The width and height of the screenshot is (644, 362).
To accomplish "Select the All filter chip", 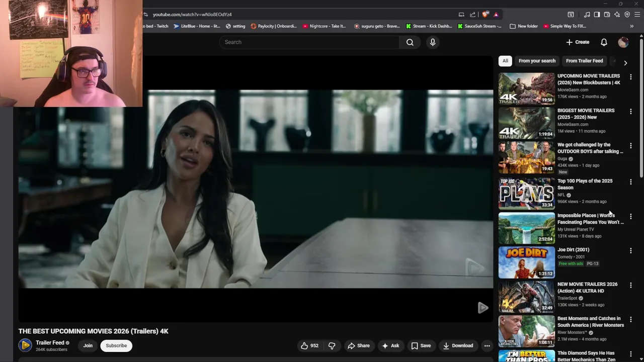I will click(x=505, y=61).
